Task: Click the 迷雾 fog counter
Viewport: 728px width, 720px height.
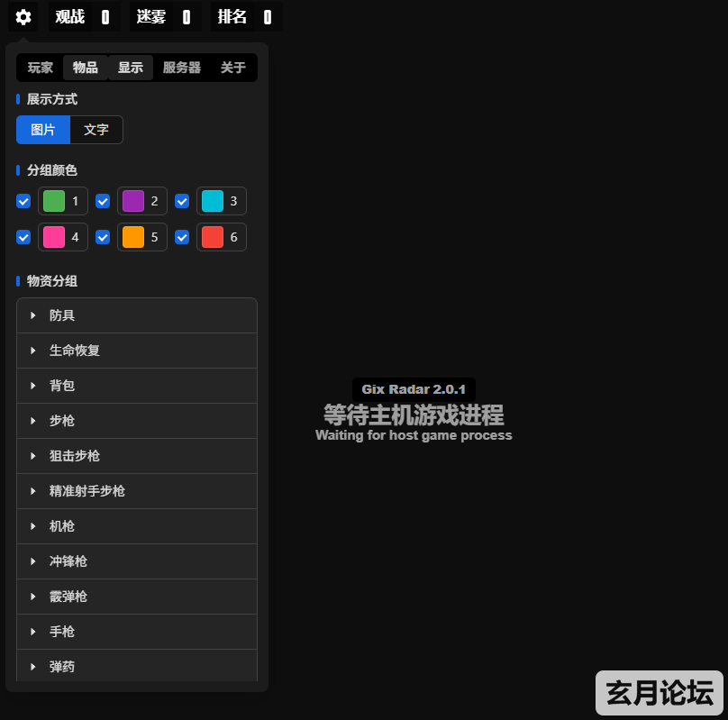Action: [x=165, y=17]
